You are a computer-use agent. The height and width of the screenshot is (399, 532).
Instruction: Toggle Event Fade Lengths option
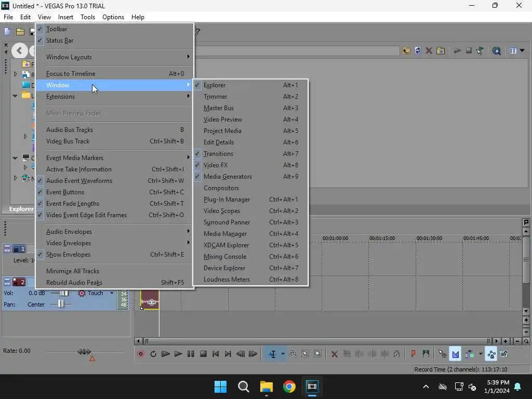[x=115, y=204]
